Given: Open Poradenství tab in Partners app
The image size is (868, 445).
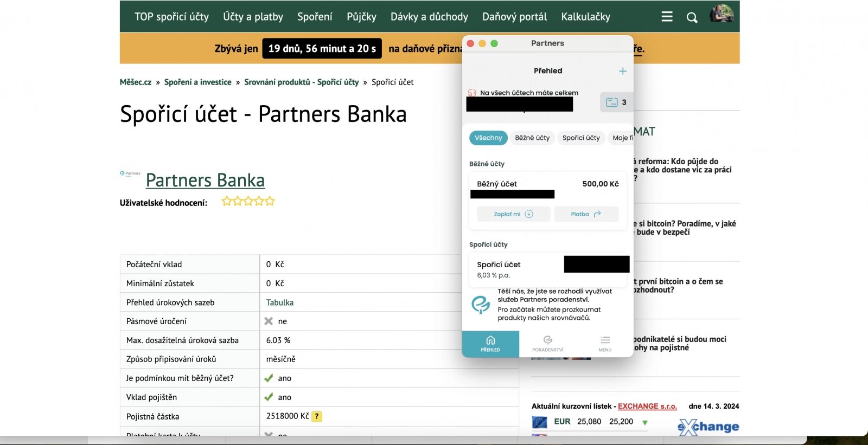Looking at the screenshot, I should [x=548, y=344].
